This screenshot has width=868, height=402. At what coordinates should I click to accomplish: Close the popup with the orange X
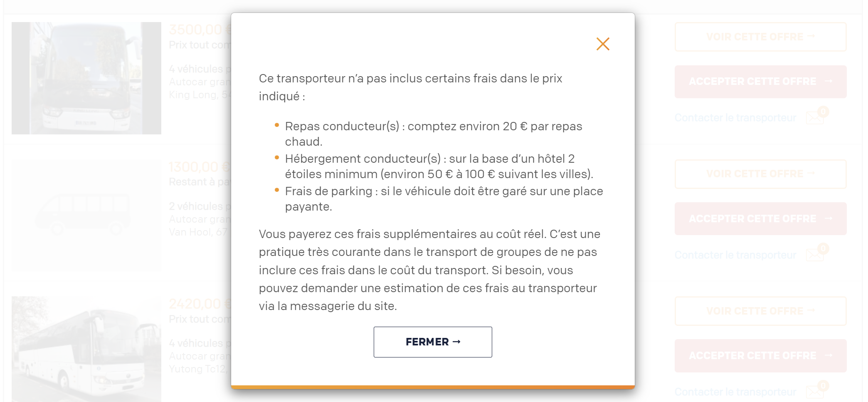coord(603,44)
